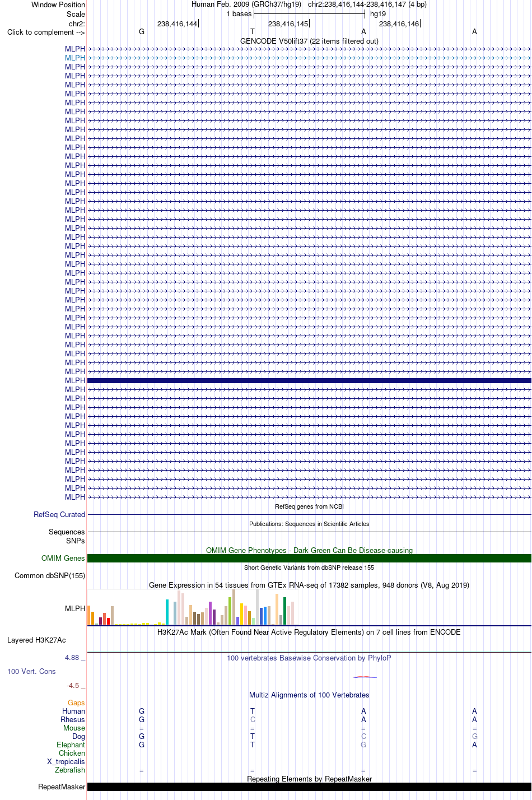This screenshot has width=532, height=800.
Task: Open 'Short Genetic Variants from dbSNP release 155'
Action: click(309, 568)
